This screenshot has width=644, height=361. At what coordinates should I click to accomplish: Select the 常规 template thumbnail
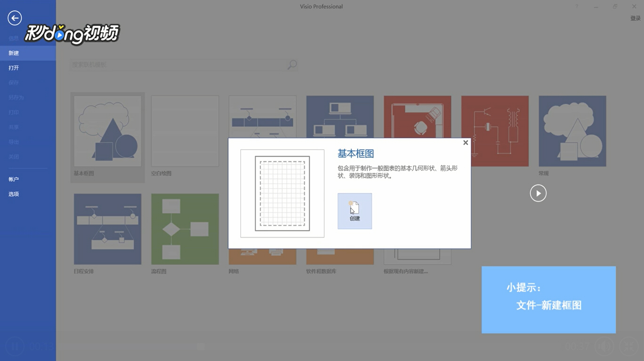pyautogui.click(x=572, y=131)
